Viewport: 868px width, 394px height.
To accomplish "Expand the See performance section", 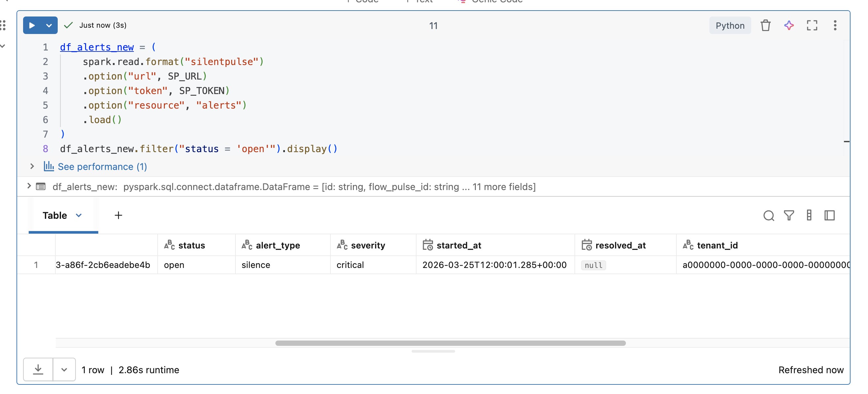I will 32,166.
